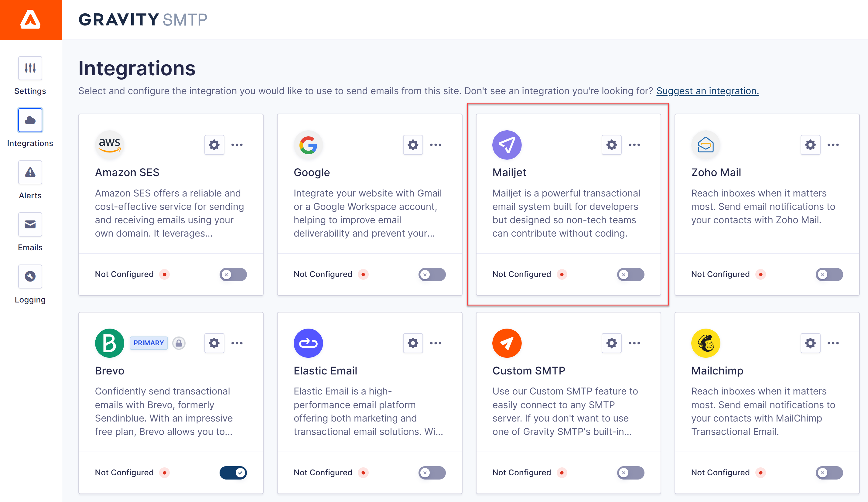Click the PRIMARY badge on Brevo
868x502 pixels.
pos(149,343)
